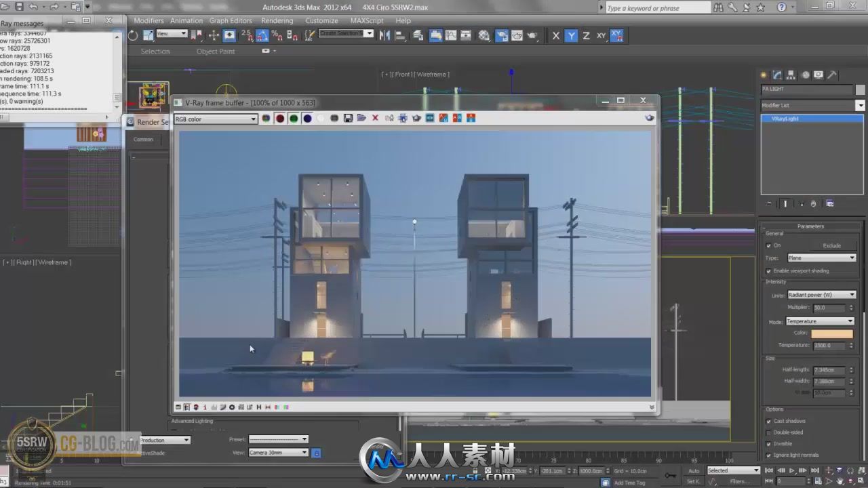Switch to the Object Paint ribbon tab

click(216, 52)
